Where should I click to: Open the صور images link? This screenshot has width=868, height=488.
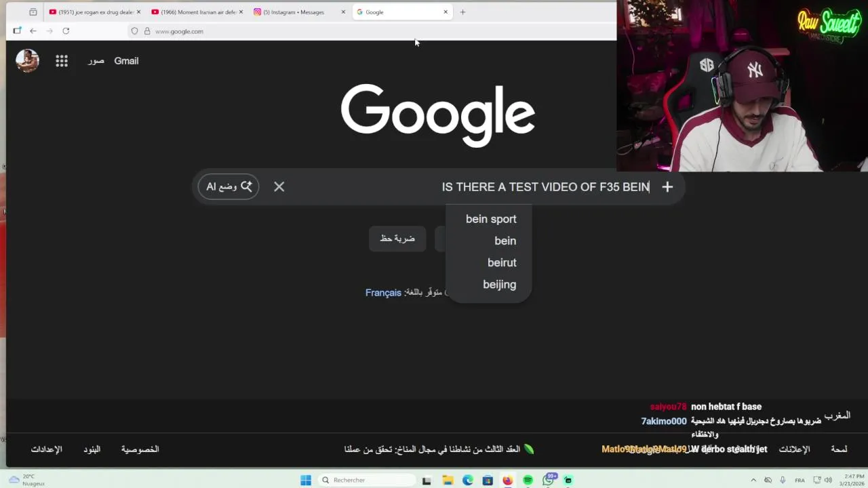click(x=96, y=61)
